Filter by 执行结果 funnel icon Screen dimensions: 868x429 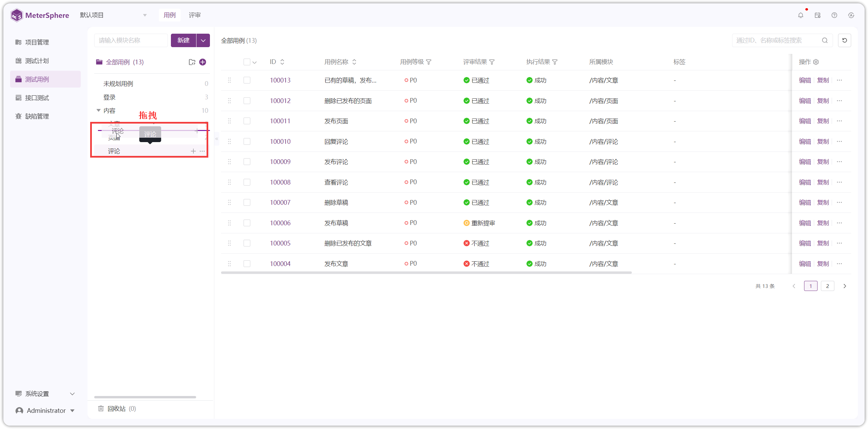555,62
